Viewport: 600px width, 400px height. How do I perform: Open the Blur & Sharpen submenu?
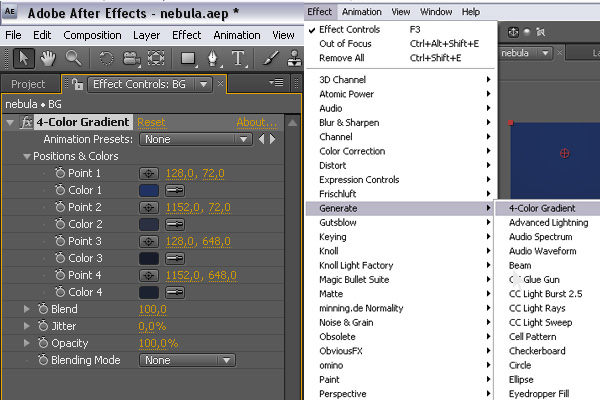click(x=401, y=122)
